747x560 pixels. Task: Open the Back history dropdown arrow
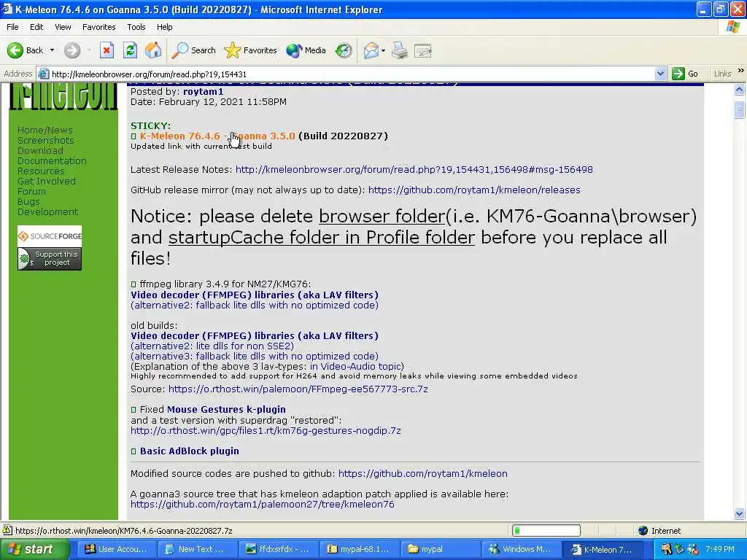52,50
